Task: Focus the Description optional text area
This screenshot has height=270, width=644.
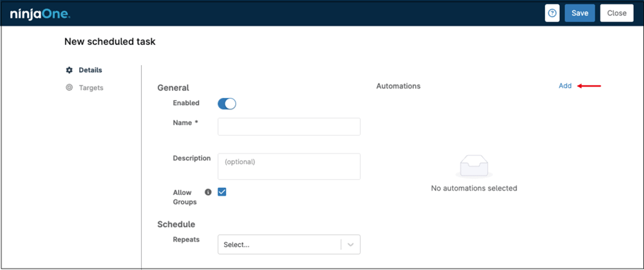Action: pyautogui.click(x=289, y=166)
